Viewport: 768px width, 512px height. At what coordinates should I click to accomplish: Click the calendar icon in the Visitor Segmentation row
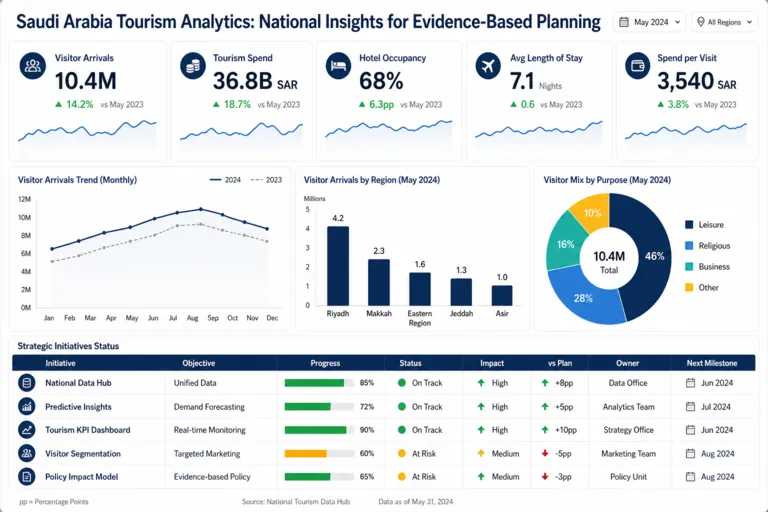coord(690,453)
